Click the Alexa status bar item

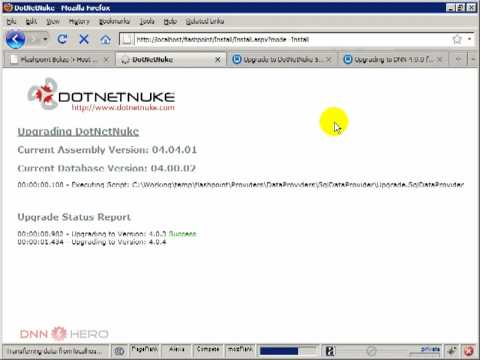coord(177,349)
